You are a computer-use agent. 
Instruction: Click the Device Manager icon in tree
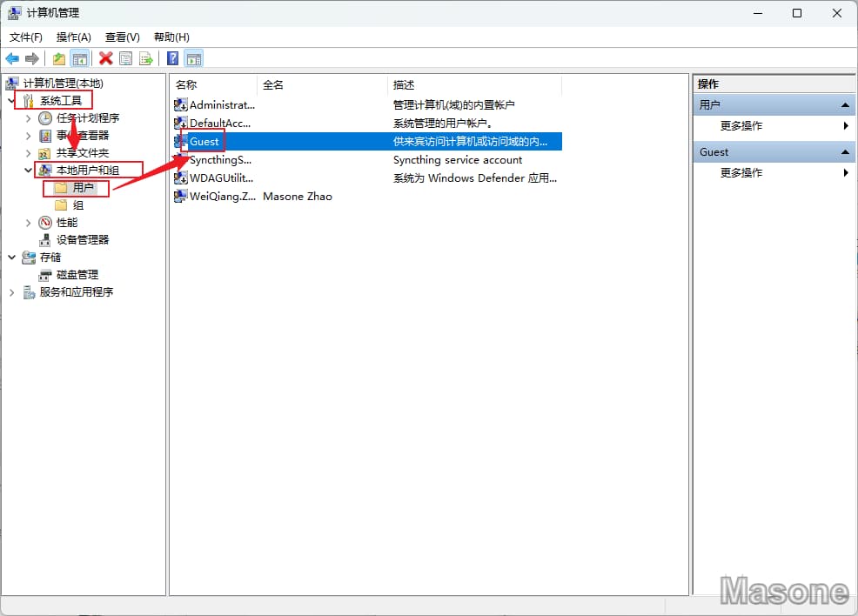[x=45, y=240]
